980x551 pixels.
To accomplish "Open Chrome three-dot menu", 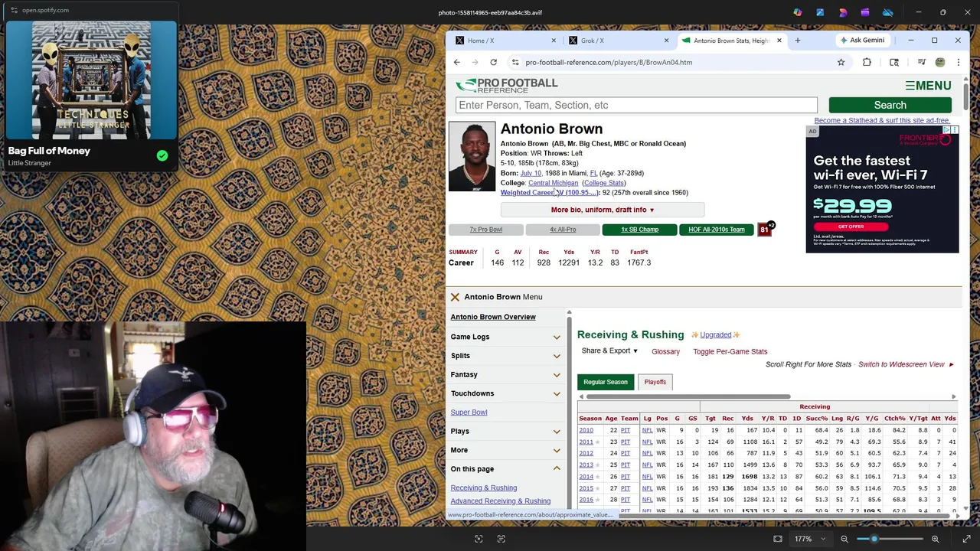I will click(958, 62).
